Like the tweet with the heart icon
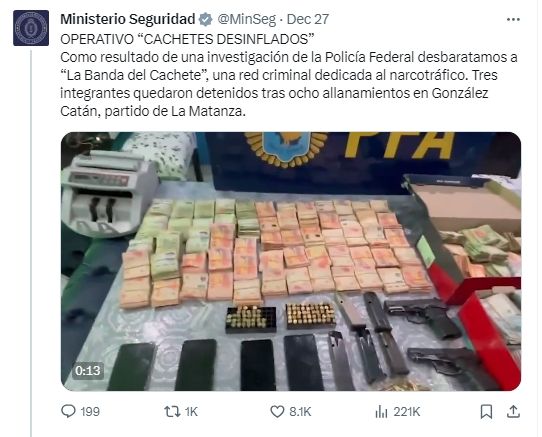This screenshot has width=542, height=437. [x=277, y=411]
